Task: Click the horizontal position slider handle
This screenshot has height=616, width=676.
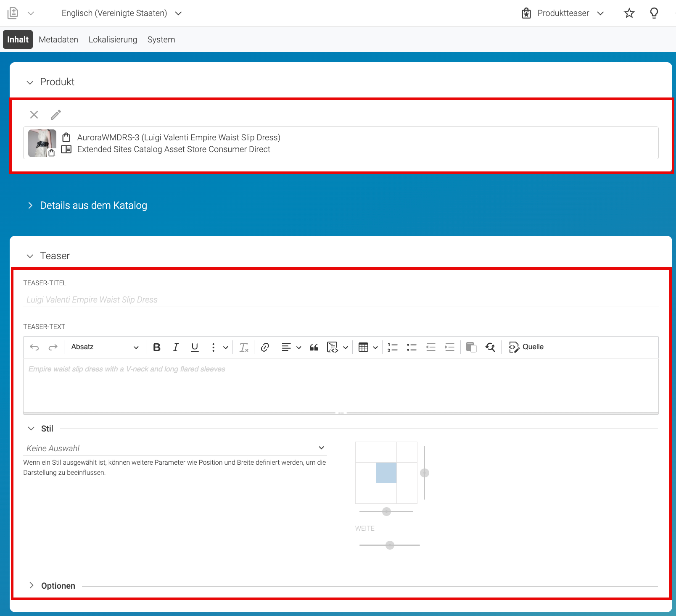Action: point(387,511)
